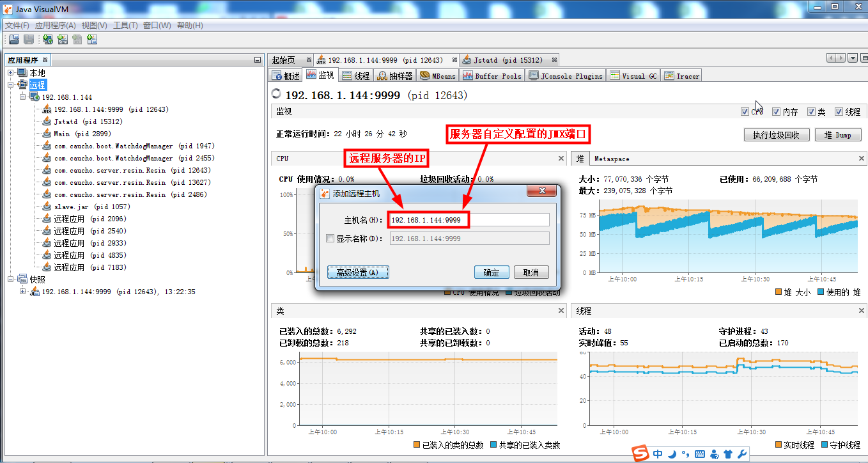Click the 堆 Dump button

point(838,135)
